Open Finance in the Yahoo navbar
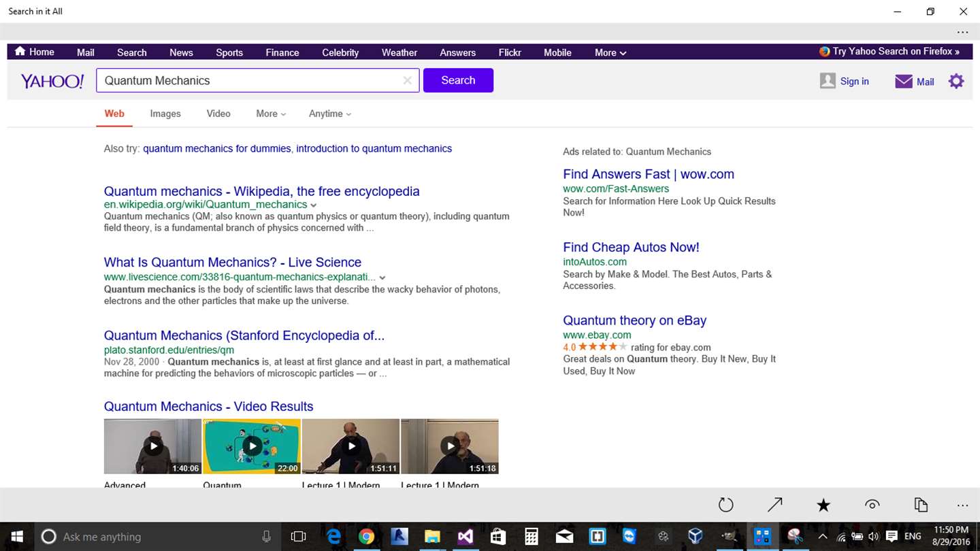This screenshot has height=551, width=980. pyautogui.click(x=282, y=52)
